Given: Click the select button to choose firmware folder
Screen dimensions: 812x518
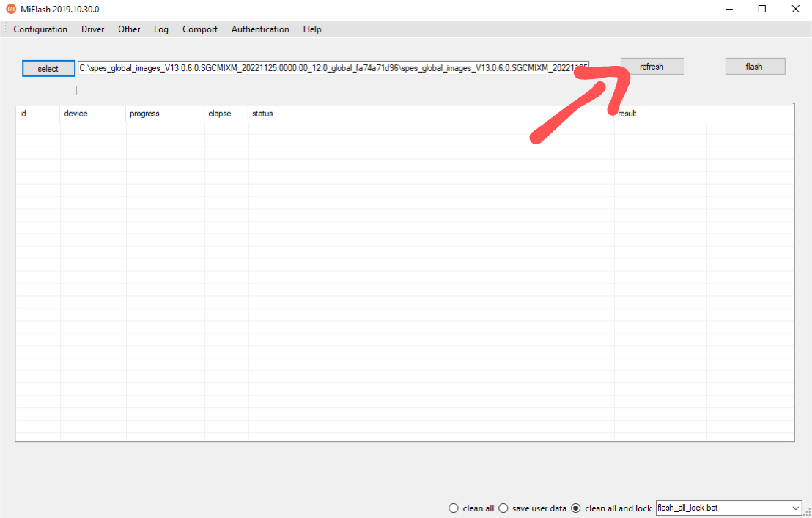Looking at the screenshot, I should (48, 68).
